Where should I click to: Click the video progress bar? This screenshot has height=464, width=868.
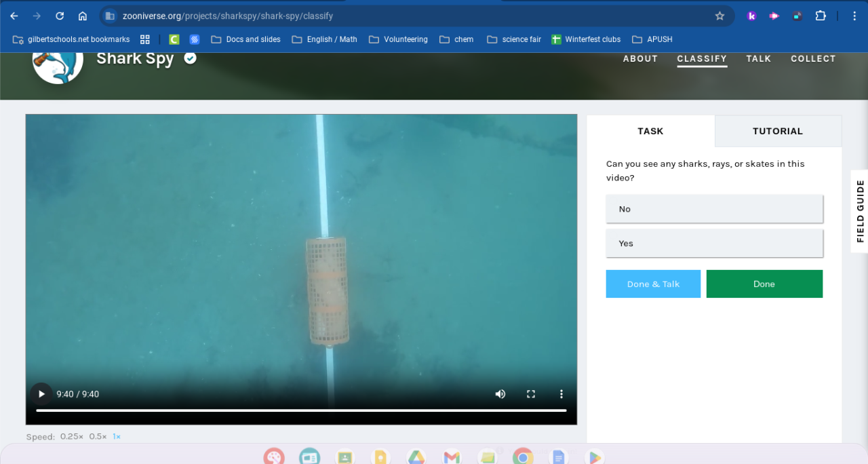click(301, 410)
